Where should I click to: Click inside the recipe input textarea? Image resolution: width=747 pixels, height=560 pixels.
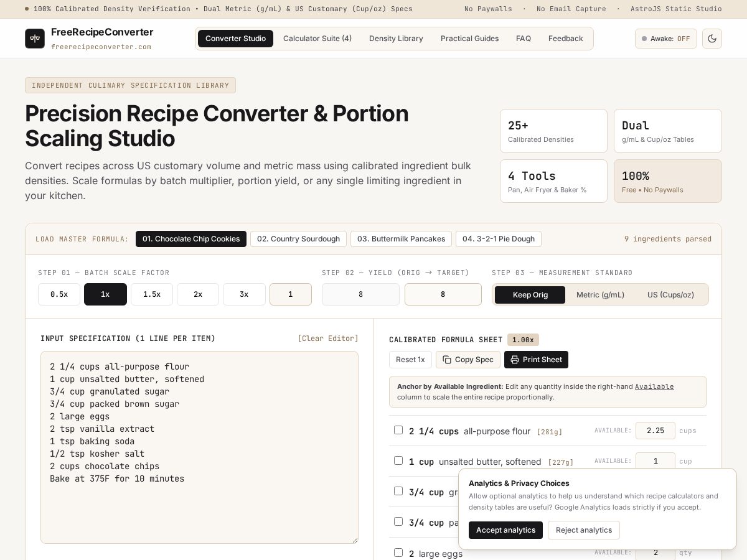199,447
